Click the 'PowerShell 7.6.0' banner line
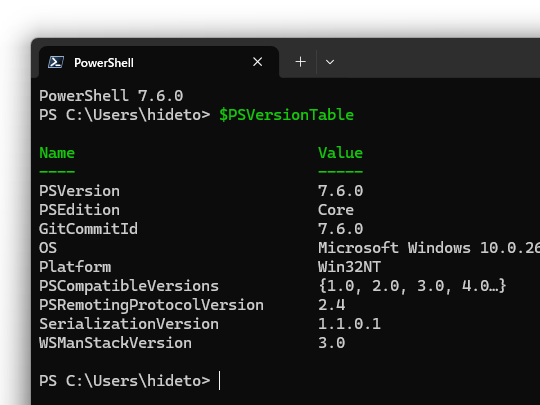The height and width of the screenshot is (405, 540). point(111,96)
